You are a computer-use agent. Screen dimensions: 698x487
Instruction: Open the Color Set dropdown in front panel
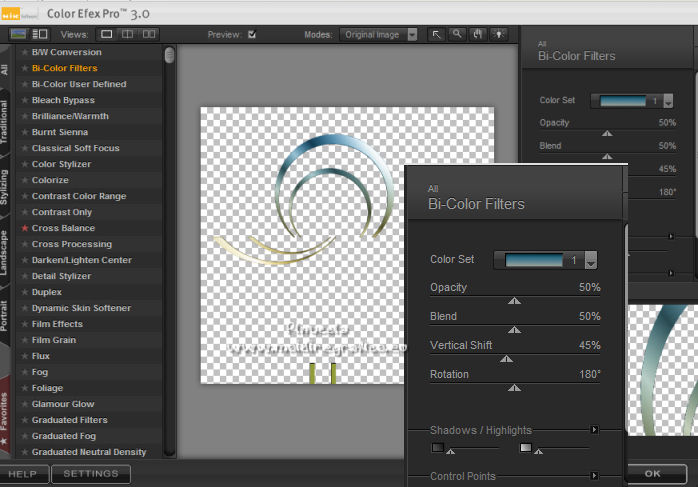click(590, 260)
